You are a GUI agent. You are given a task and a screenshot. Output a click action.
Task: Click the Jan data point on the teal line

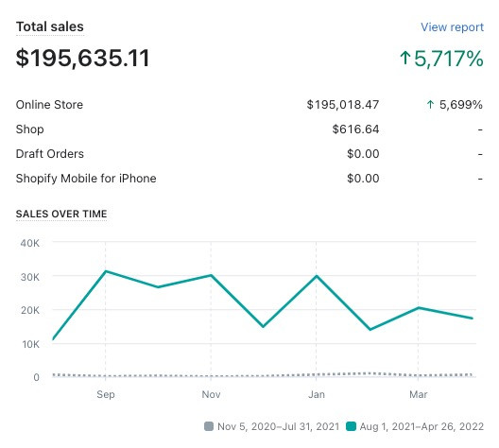coord(317,276)
